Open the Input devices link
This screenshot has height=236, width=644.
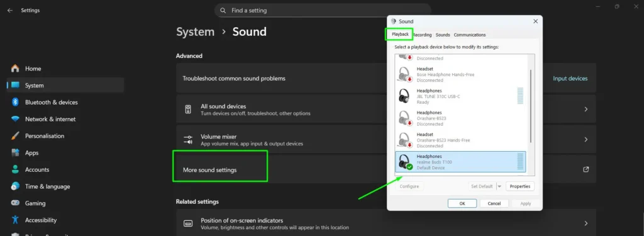tap(570, 78)
